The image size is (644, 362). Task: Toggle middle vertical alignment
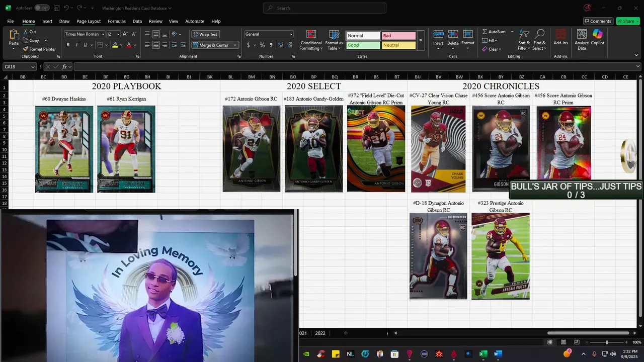tap(156, 34)
